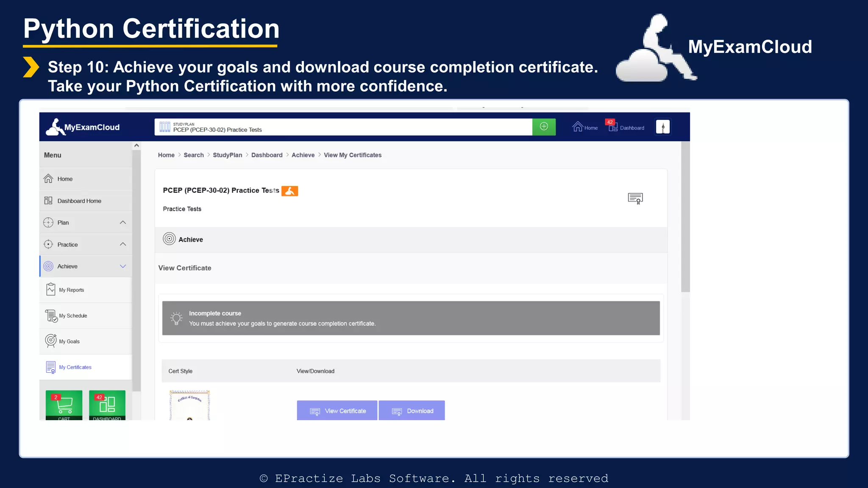
Task: Click the View Certificate button
Action: point(337,410)
